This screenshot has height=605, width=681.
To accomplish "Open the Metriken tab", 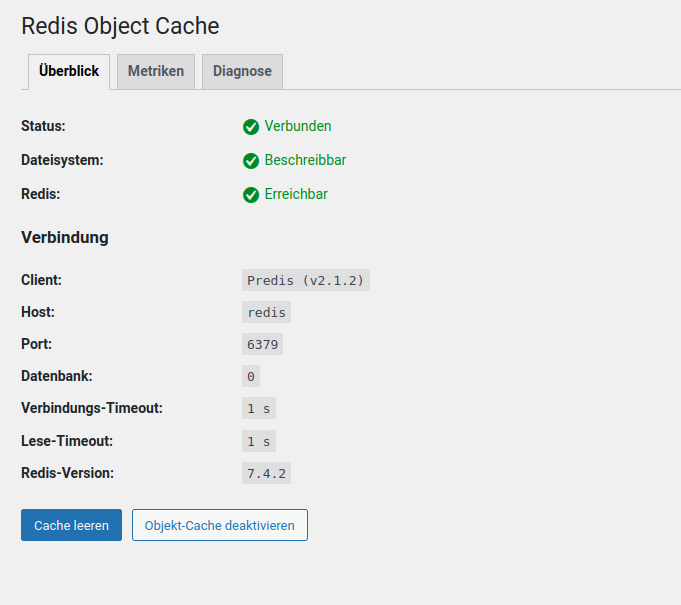I will click(156, 72).
